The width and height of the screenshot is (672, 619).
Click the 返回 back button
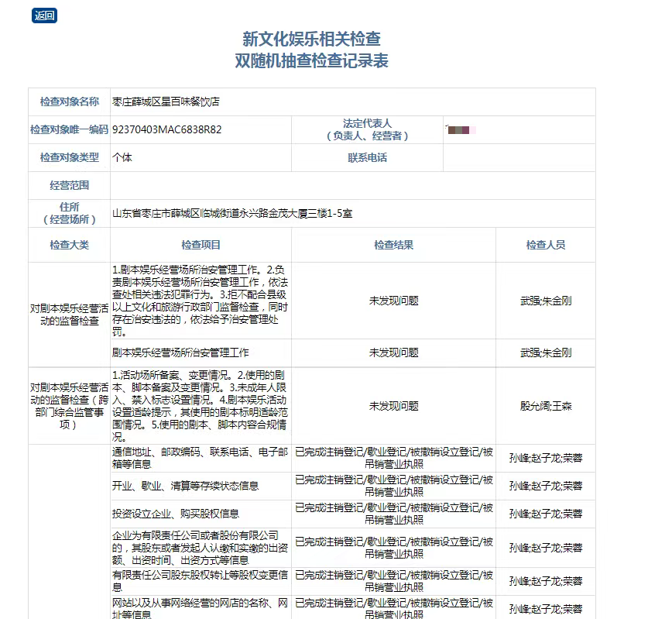tap(44, 15)
